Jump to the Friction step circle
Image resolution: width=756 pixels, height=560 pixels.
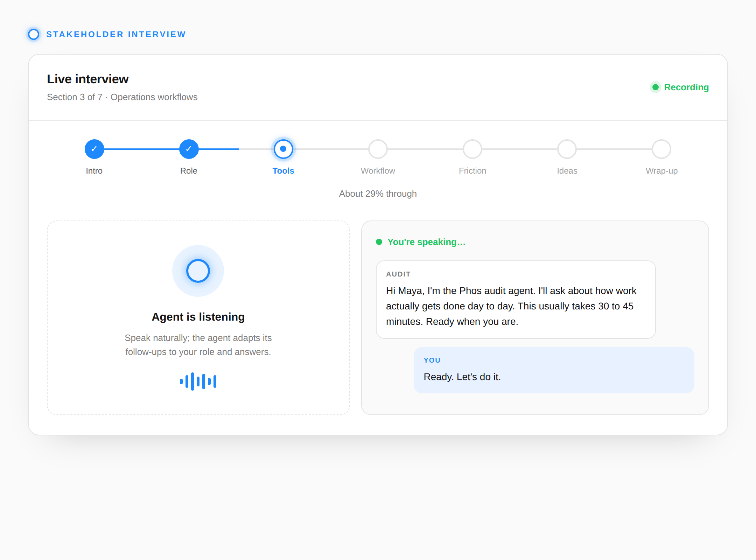point(472,149)
